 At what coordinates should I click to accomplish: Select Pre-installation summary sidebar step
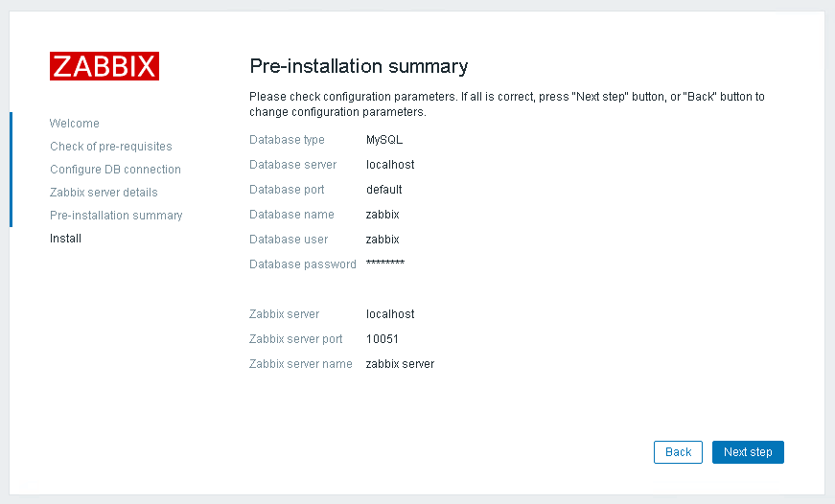point(116,216)
